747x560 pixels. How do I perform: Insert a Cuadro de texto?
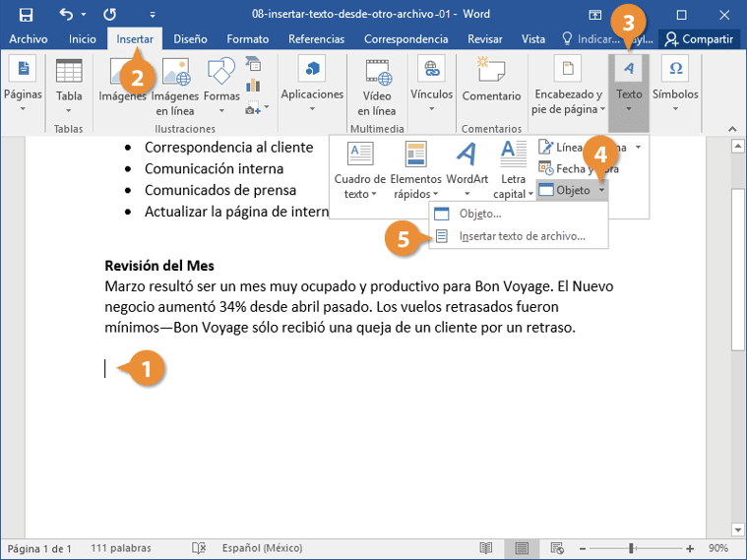pyautogui.click(x=359, y=170)
